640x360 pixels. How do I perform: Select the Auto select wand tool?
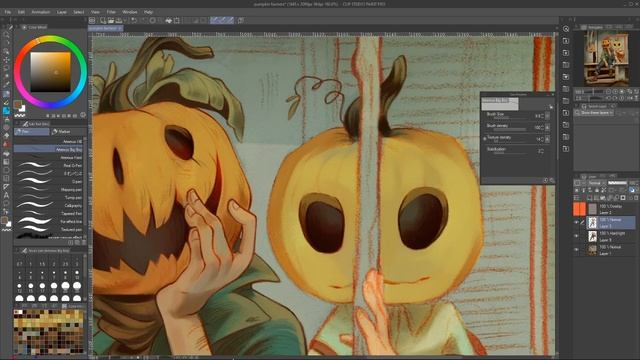pyautogui.click(x=6, y=76)
